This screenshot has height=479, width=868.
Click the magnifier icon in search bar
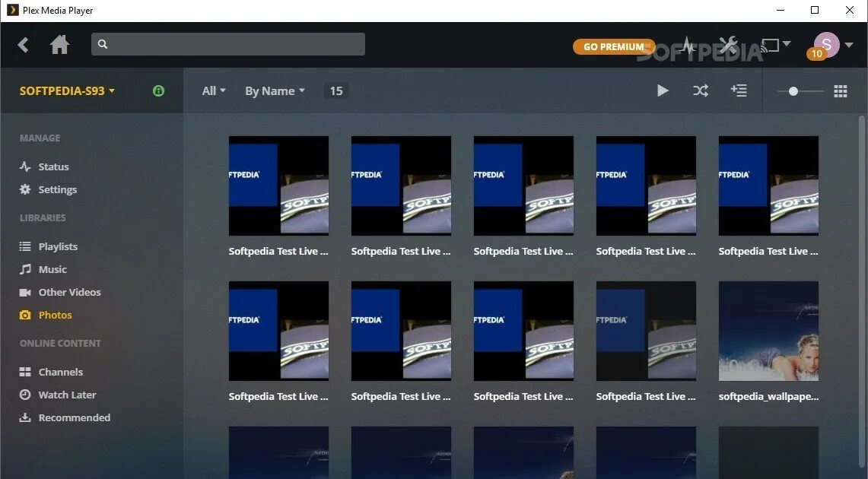(103, 44)
